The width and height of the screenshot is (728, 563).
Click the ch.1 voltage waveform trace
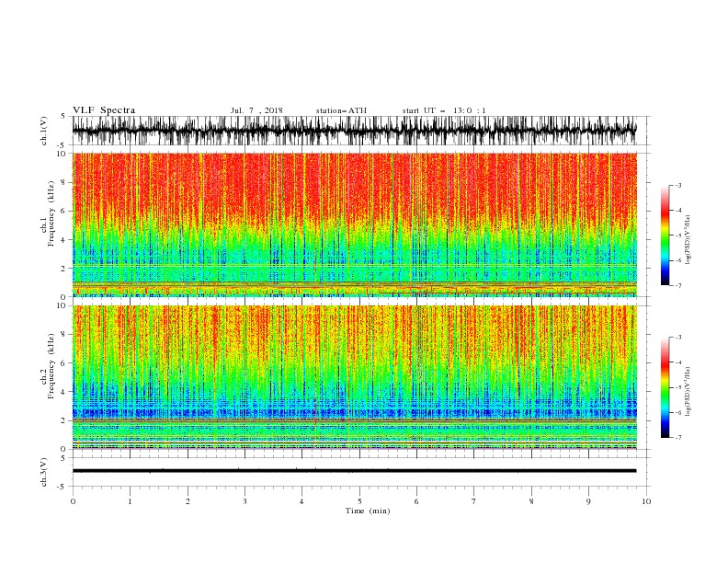(354, 131)
